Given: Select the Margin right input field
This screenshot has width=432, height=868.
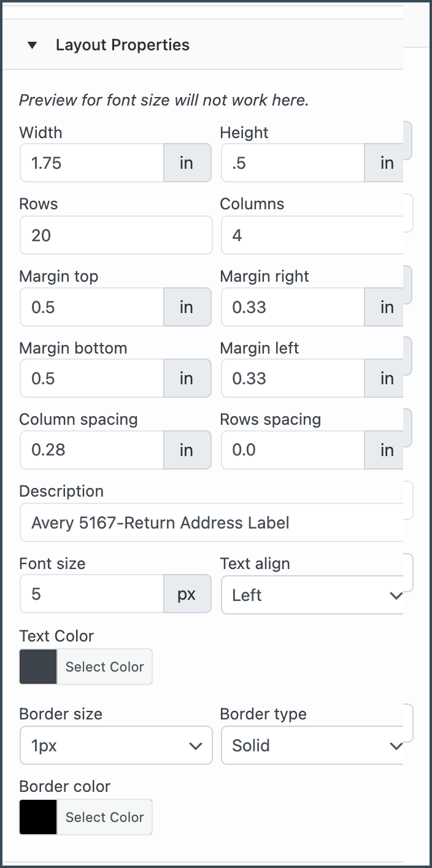Looking at the screenshot, I should 293,307.
